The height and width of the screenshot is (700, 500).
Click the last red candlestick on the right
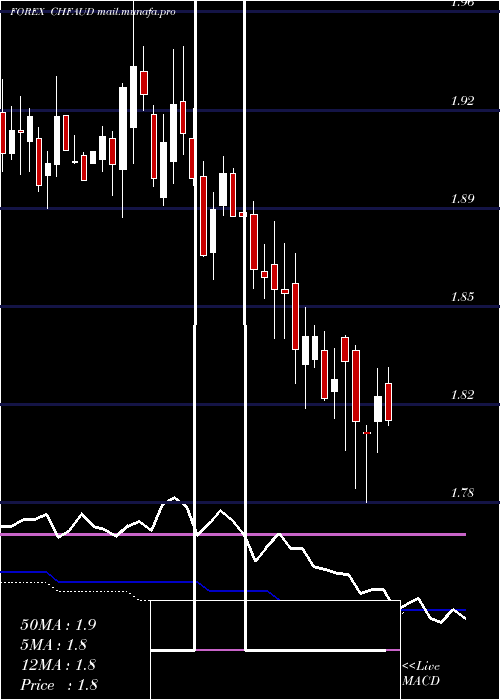click(388, 401)
